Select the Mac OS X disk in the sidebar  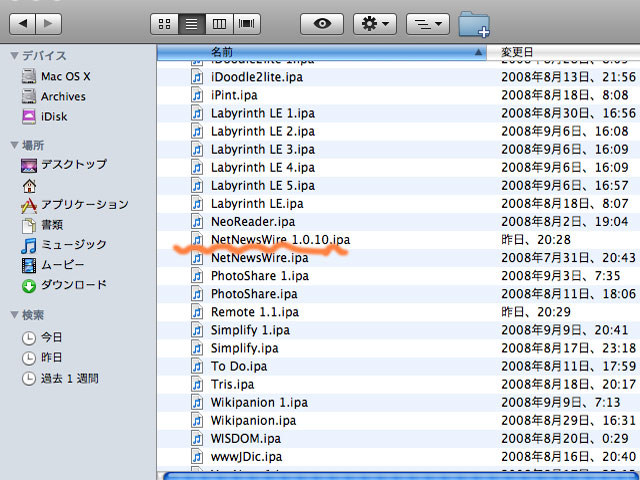point(56,76)
